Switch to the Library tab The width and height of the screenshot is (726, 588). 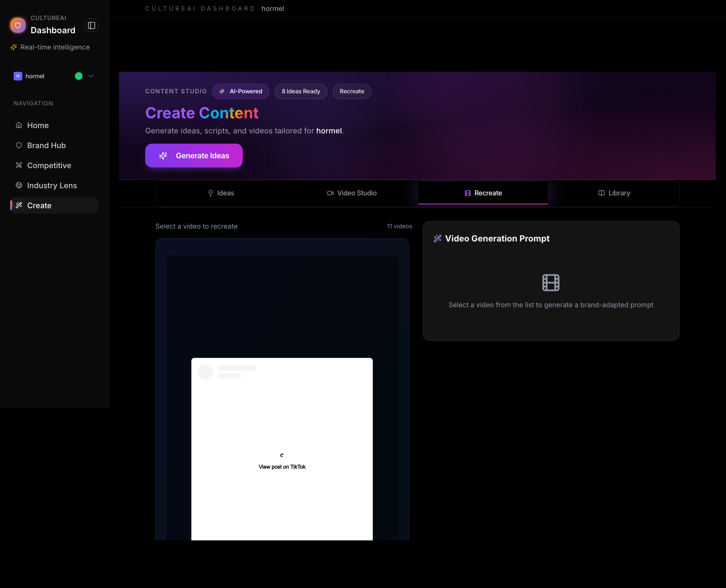(614, 193)
